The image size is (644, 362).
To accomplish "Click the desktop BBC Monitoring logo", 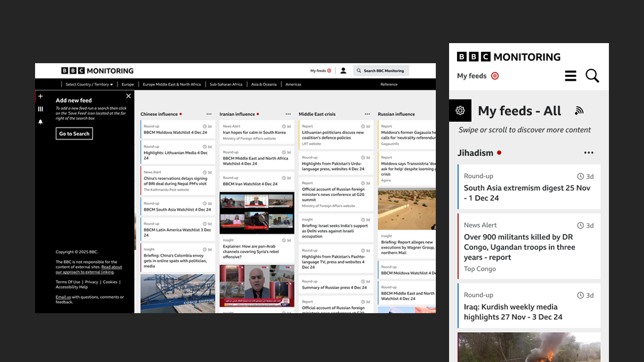I will tap(97, 71).
